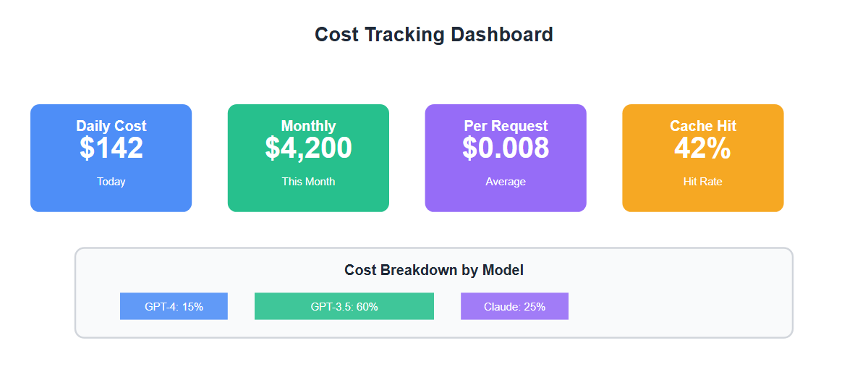Click the Today label under $142
868x388 pixels.
111,182
